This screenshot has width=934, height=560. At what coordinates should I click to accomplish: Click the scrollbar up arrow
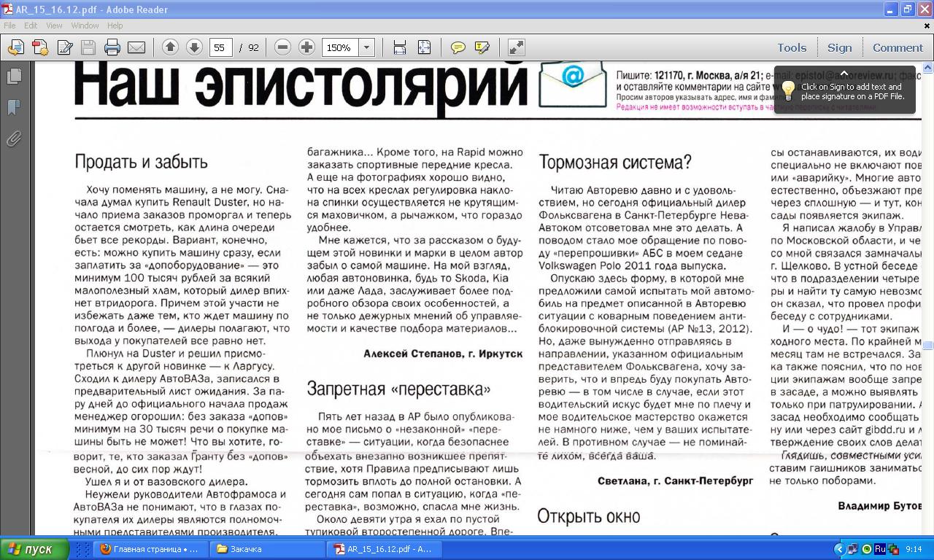point(927,68)
